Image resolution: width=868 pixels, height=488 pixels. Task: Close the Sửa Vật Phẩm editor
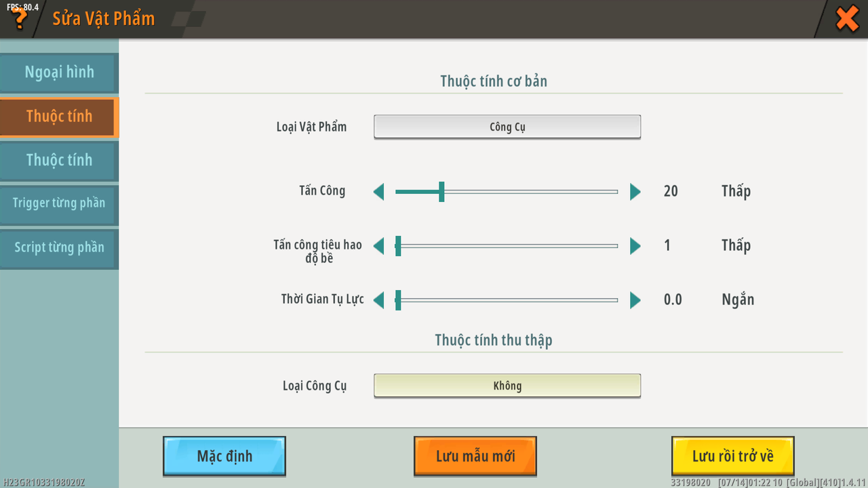coord(847,19)
